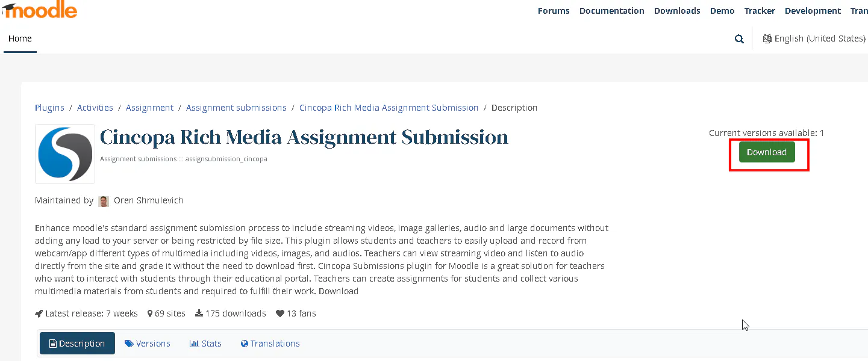Click the green Download button
868x361 pixels.
coord(767,152)
